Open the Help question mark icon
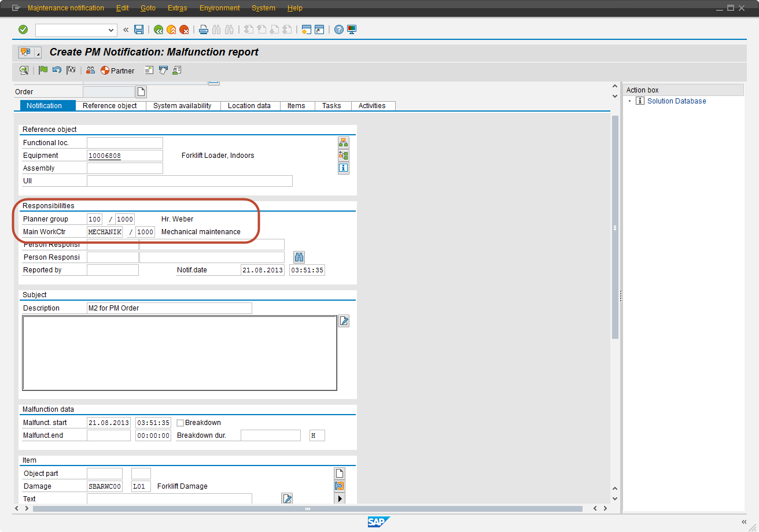Viewport: 759px width, 532px height. pos(339,29)
